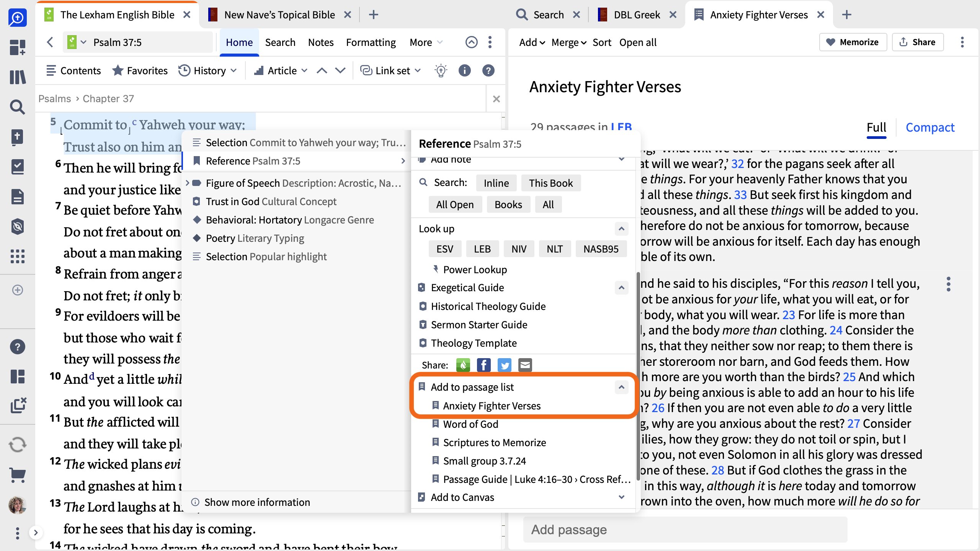Select Books search option
Screen dimensions: 980x551
(508, 204)
